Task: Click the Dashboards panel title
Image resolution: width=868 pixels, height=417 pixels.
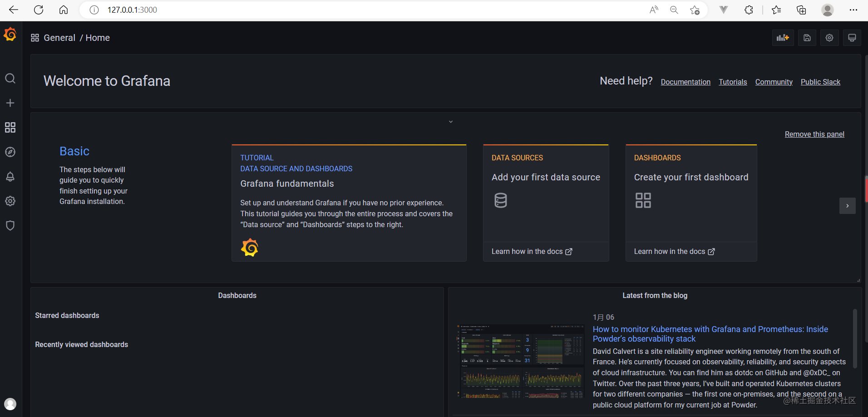Action: point(237,295)
